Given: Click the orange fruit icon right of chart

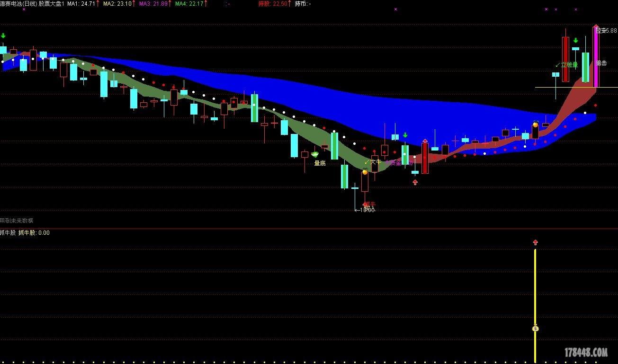Looking at the screenshot, I should (x=535, y=124).
